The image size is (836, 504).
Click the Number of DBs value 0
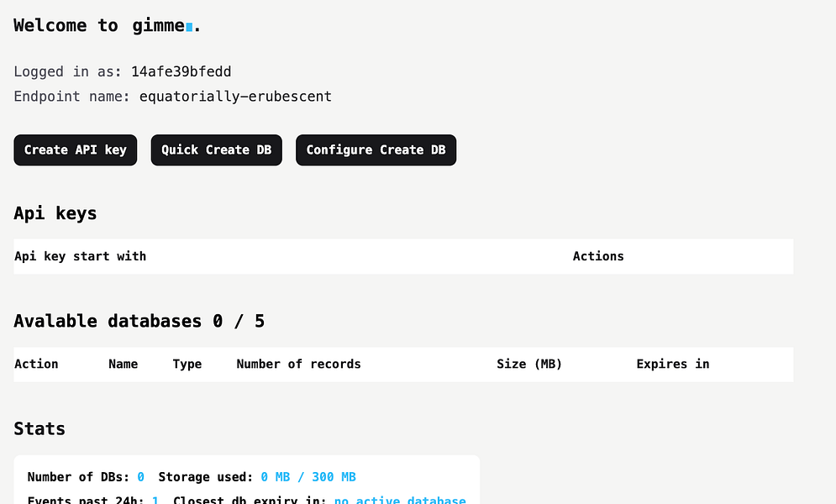141,477
